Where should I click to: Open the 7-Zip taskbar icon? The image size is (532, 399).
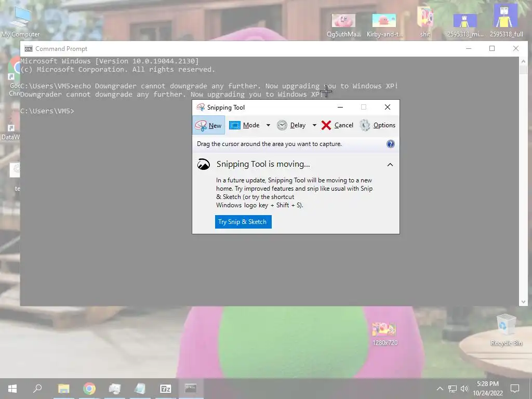[x=165, y=389]
